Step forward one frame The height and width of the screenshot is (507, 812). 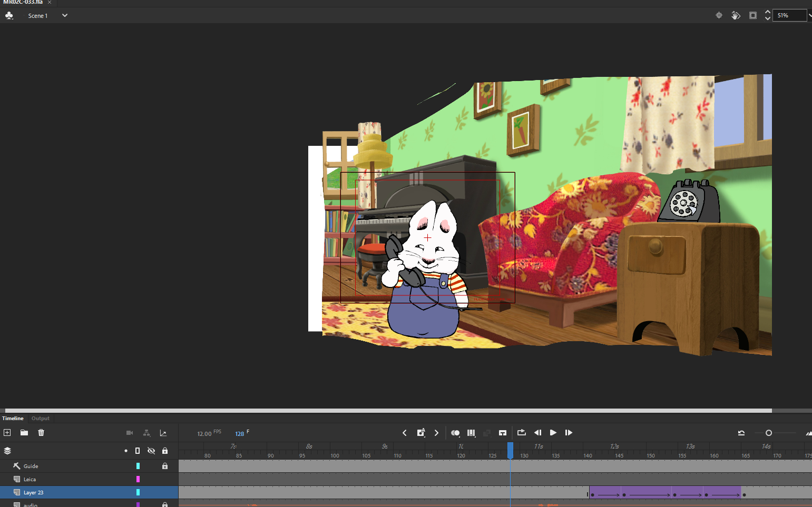[569, 433]
